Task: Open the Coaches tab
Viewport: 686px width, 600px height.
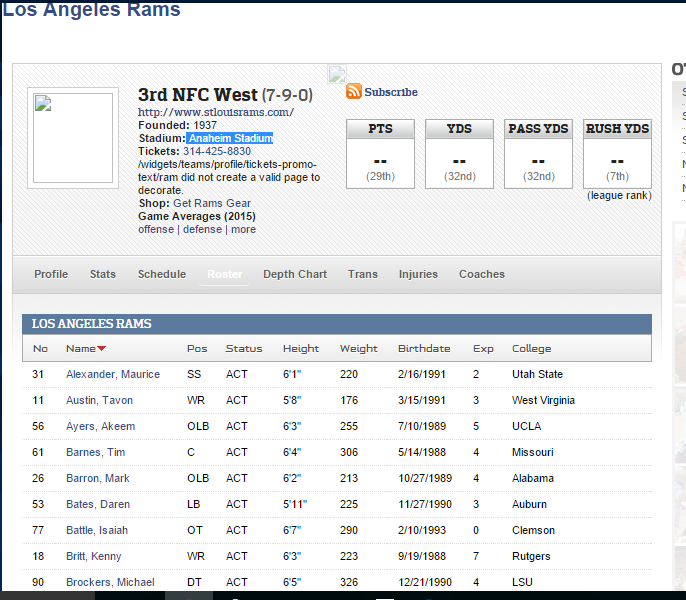Action: pos(482,274)
